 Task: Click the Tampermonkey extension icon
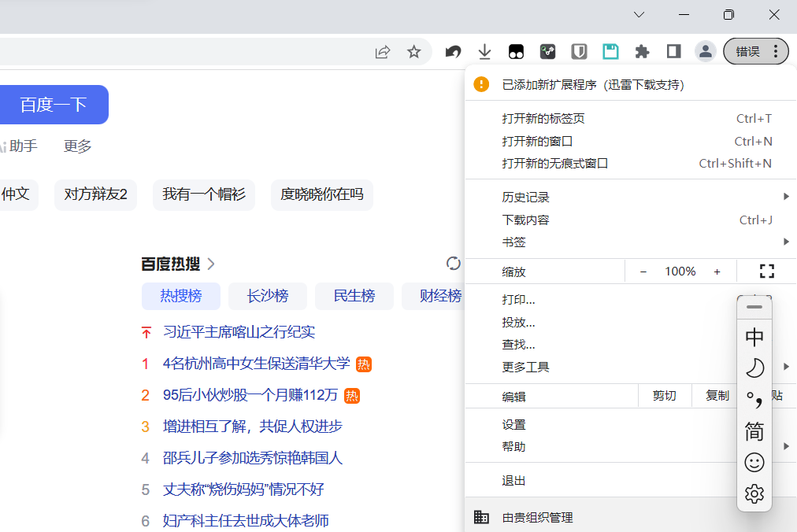click(x=516, y=52)
